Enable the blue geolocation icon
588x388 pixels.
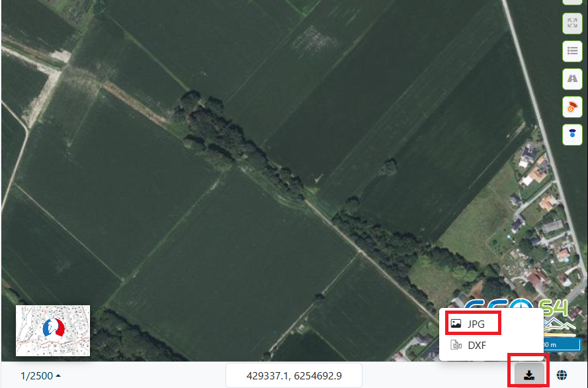click(572, 134)
